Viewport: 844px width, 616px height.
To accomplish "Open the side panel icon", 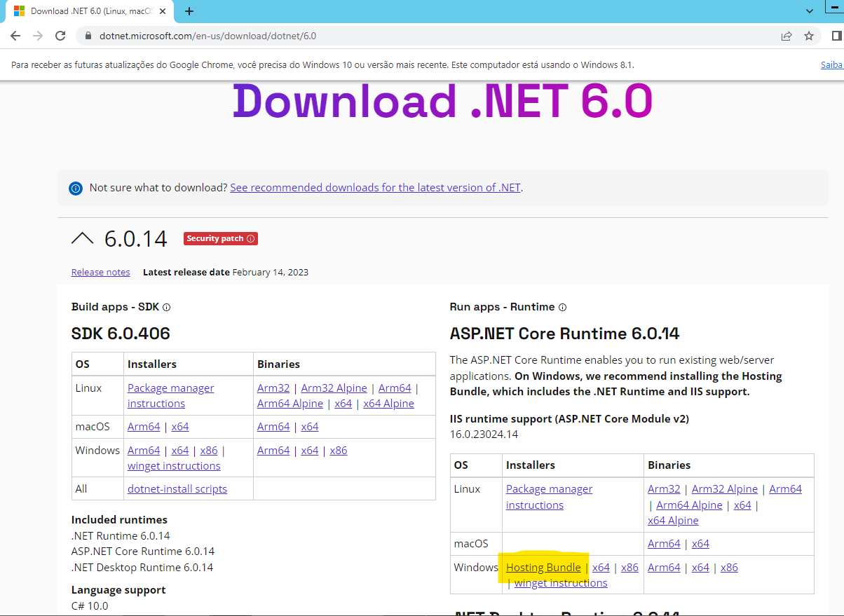I will click(836, 36).
